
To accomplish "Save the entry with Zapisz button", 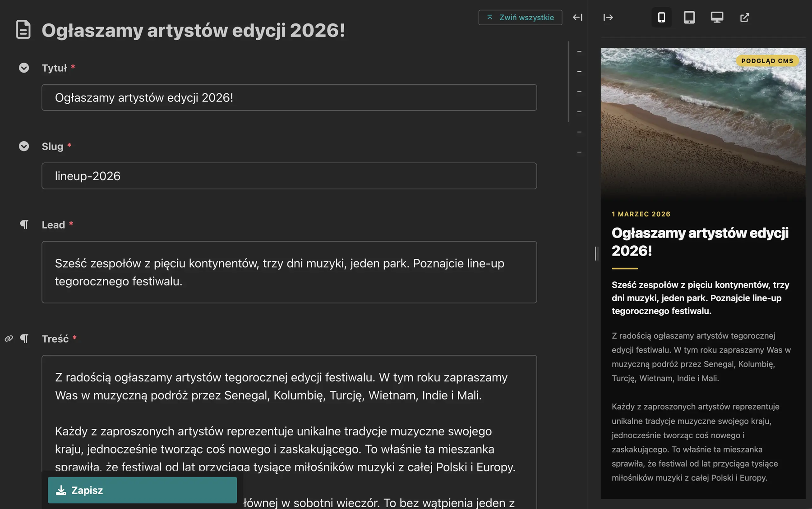I will click(142, 490).
